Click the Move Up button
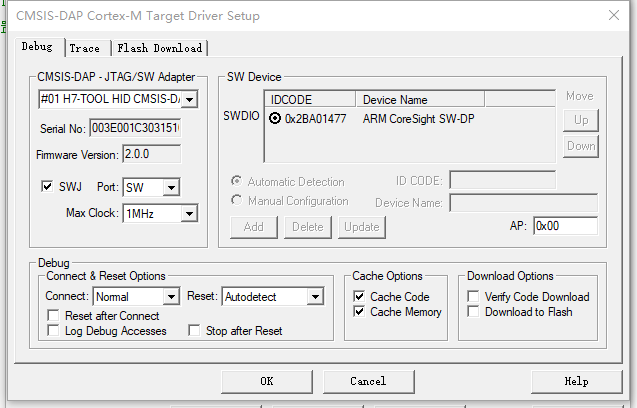Screen dimensions: 637x408 [581, 120]
